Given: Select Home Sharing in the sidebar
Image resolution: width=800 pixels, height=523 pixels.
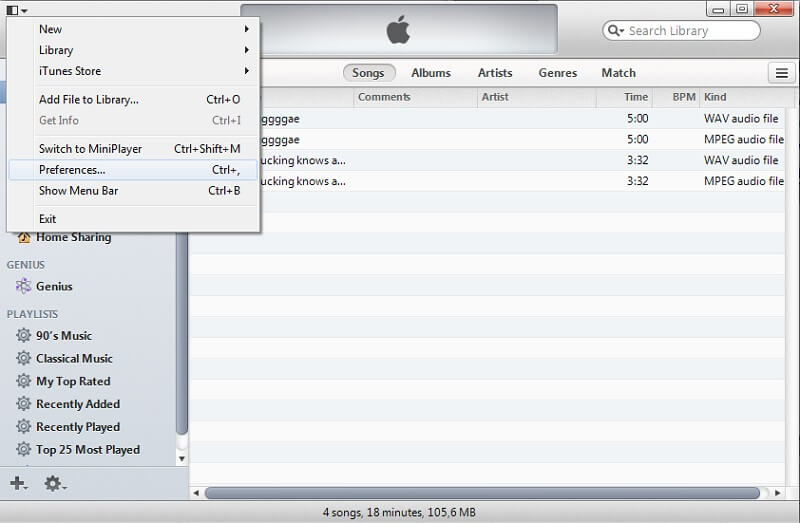Looking at the screenshot, I should click(73, 237).
